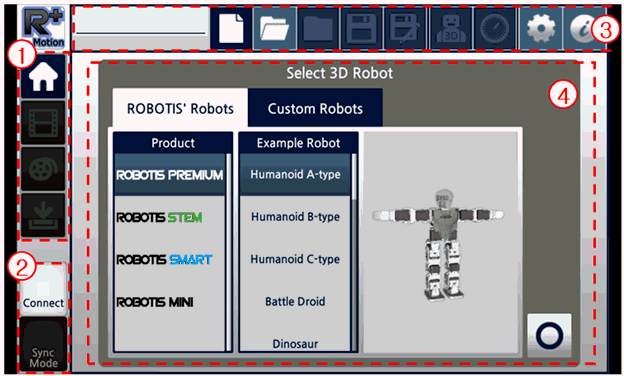Select the ROBOTIS' Robots tab

(180, 108)
